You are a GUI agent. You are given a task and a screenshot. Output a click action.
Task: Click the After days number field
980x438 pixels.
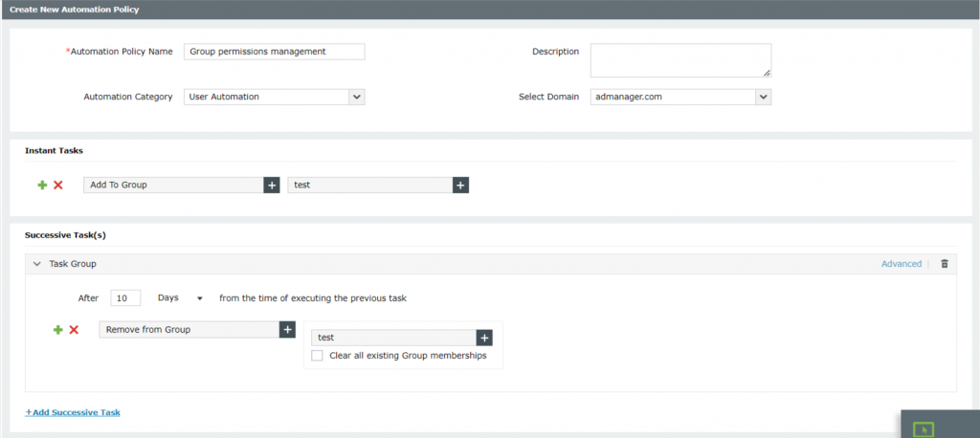coord(126,298)
